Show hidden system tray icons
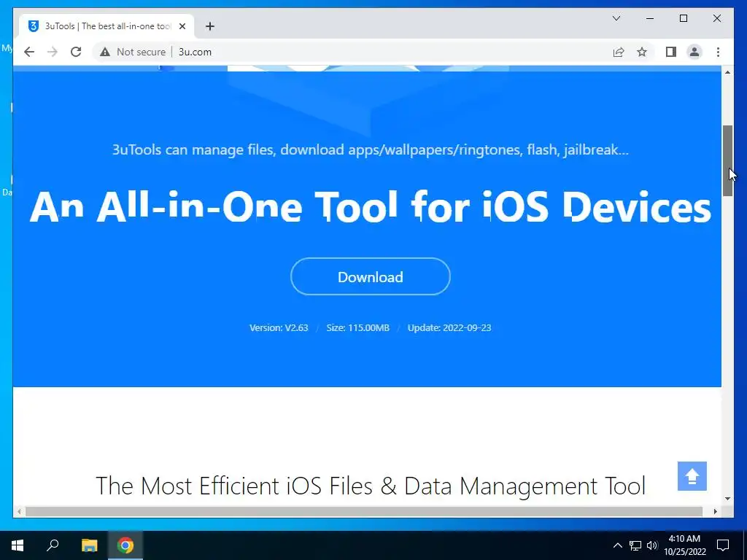 coord(617,545)
